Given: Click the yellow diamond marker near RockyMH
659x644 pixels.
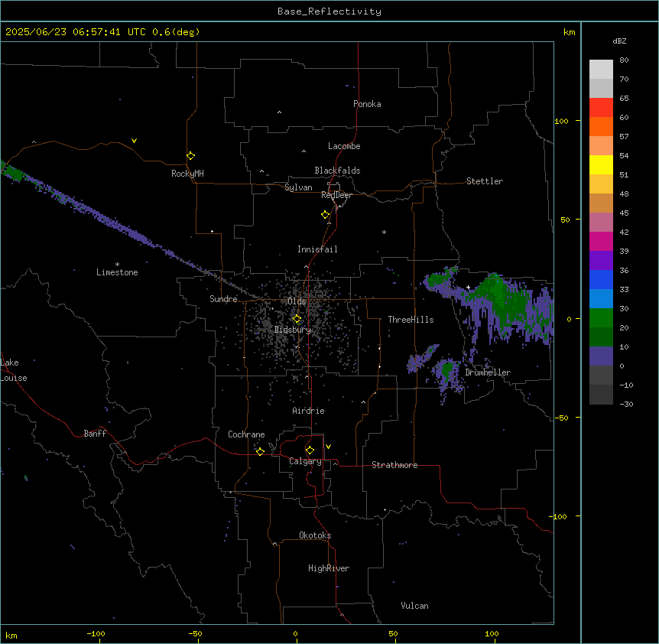Looking at the screenshot, I should pyautogui.click(x=191, y=156).
